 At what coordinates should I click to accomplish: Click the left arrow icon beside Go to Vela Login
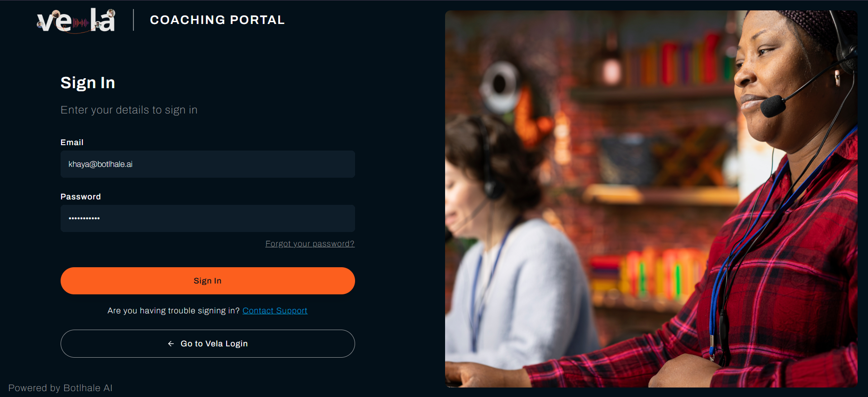pyautogui.click(x=171, y=344)
